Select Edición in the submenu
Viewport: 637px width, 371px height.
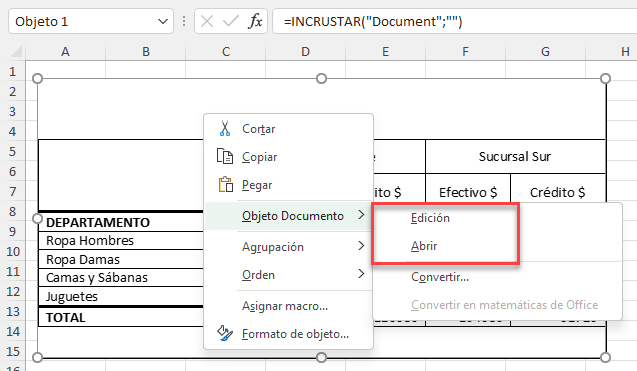pos(497,218)
